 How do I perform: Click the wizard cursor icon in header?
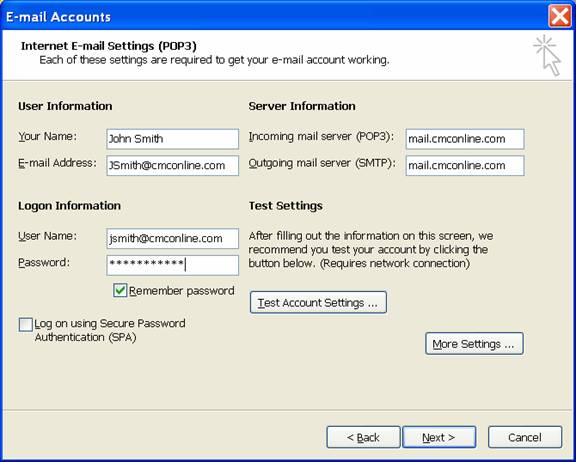click(548, 55)
